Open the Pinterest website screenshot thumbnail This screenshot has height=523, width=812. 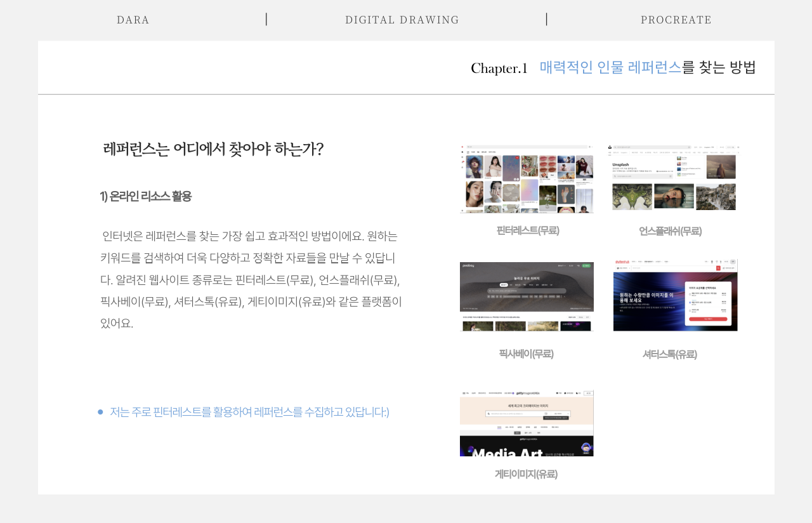tap(527, 178)
